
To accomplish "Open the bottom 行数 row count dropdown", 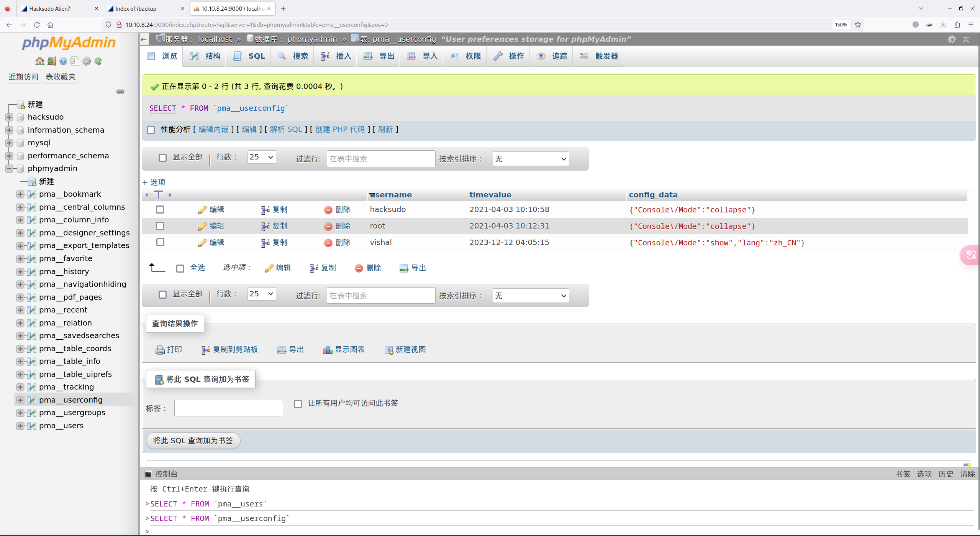I will tap(262, 294).
